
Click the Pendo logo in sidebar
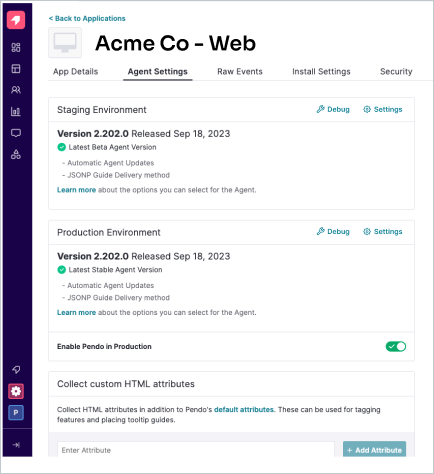[16, 20]
